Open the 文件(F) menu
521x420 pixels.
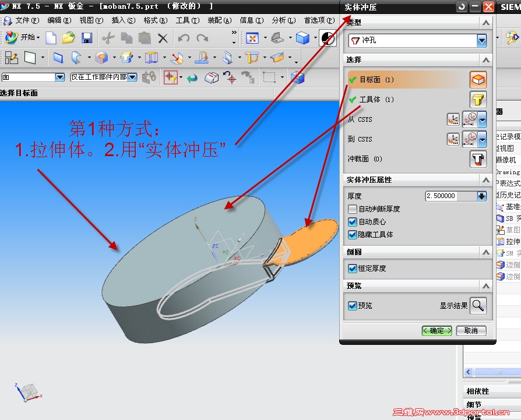[x=27, y=20]
